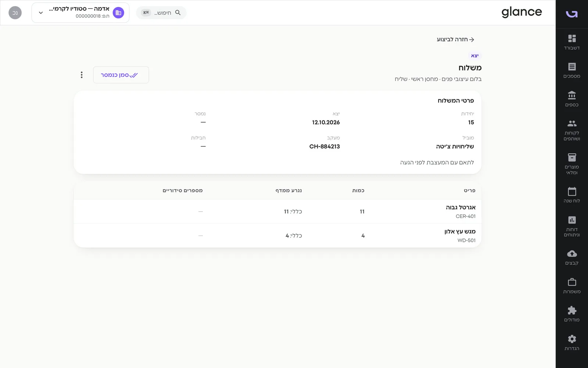
Task: Click SKU code CER-401
Action: click(466, 216)
